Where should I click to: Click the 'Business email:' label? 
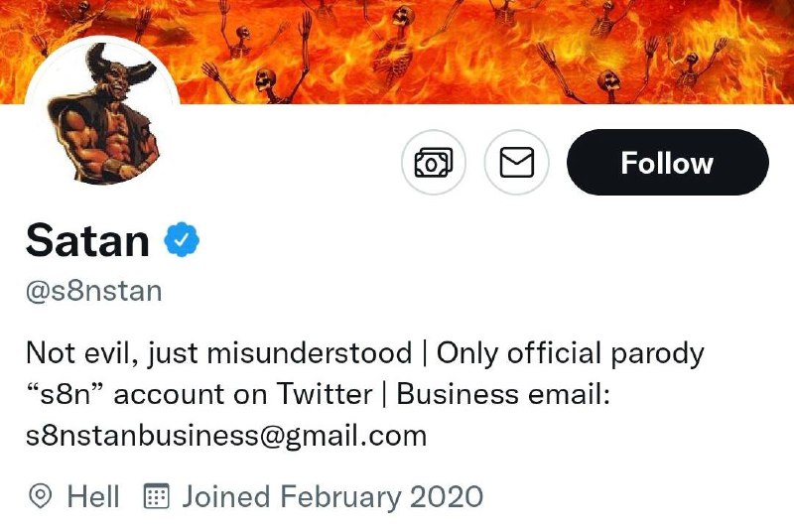coord(503,394)
